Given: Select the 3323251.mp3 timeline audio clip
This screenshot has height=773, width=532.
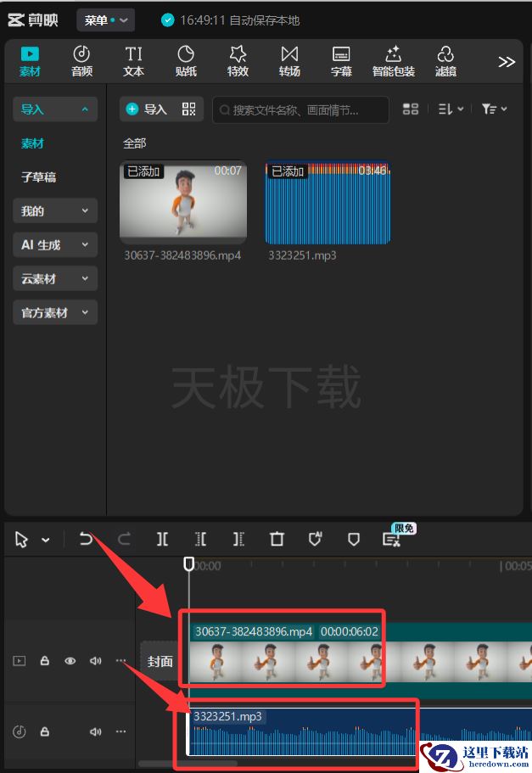Looking at the screenshot, I should click(361, 731).
